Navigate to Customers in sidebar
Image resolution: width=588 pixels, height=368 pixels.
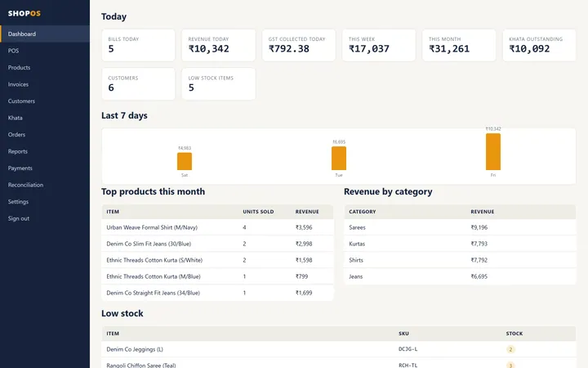click(45, 101)
